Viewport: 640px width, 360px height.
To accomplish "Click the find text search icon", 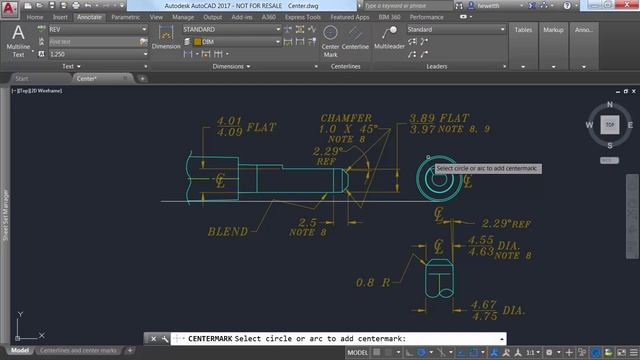I will pyautogui.click(x=143, y=42).
